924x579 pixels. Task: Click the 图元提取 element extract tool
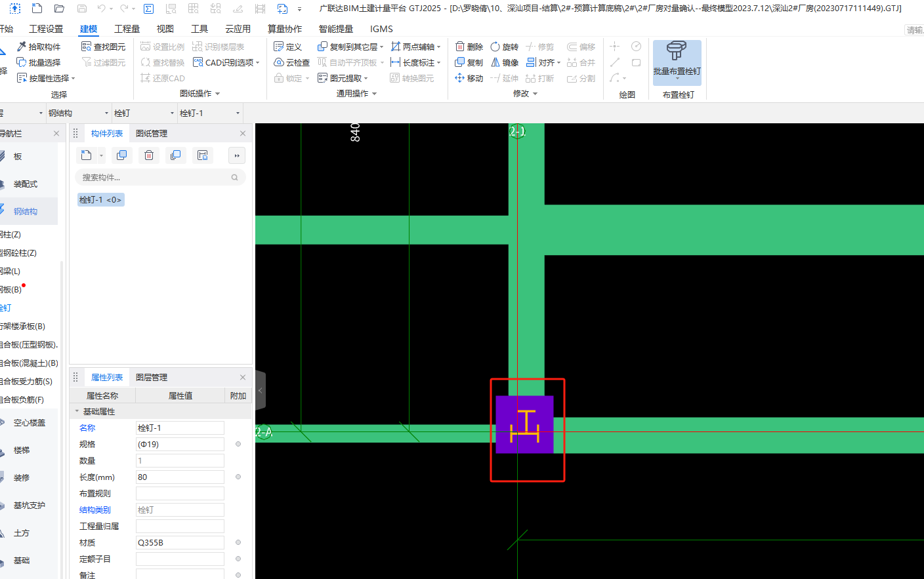coord(342,78)
